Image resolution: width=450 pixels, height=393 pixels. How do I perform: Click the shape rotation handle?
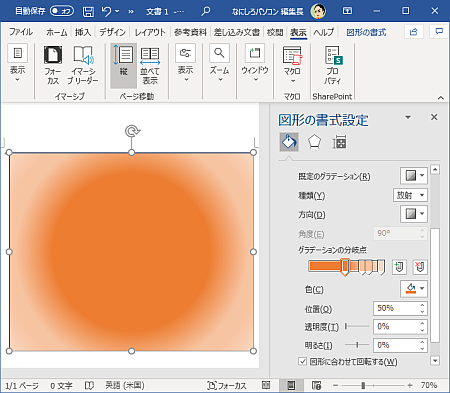point(132,131)
